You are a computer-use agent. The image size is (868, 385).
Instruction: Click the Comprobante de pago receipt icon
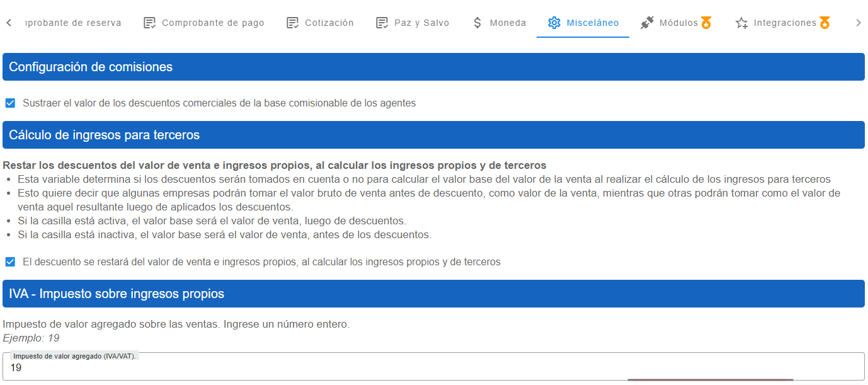(149, 23)
